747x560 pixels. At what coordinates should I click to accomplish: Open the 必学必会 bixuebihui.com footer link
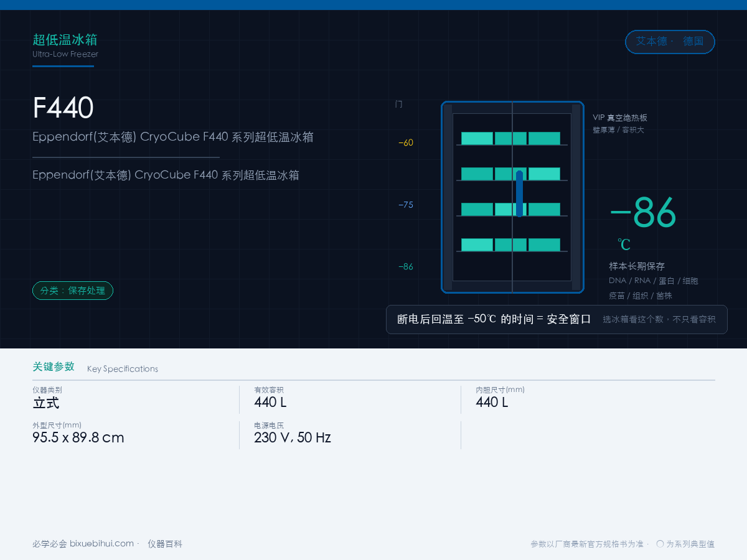83,544
